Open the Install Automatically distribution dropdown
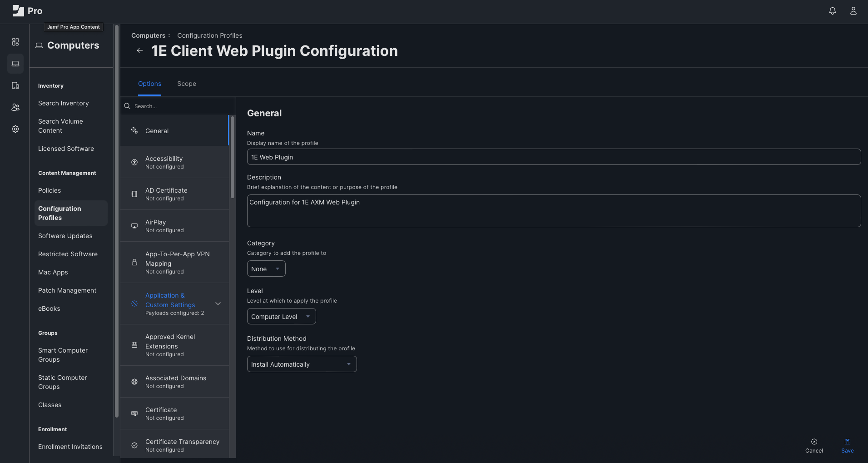 coord(302,364)
